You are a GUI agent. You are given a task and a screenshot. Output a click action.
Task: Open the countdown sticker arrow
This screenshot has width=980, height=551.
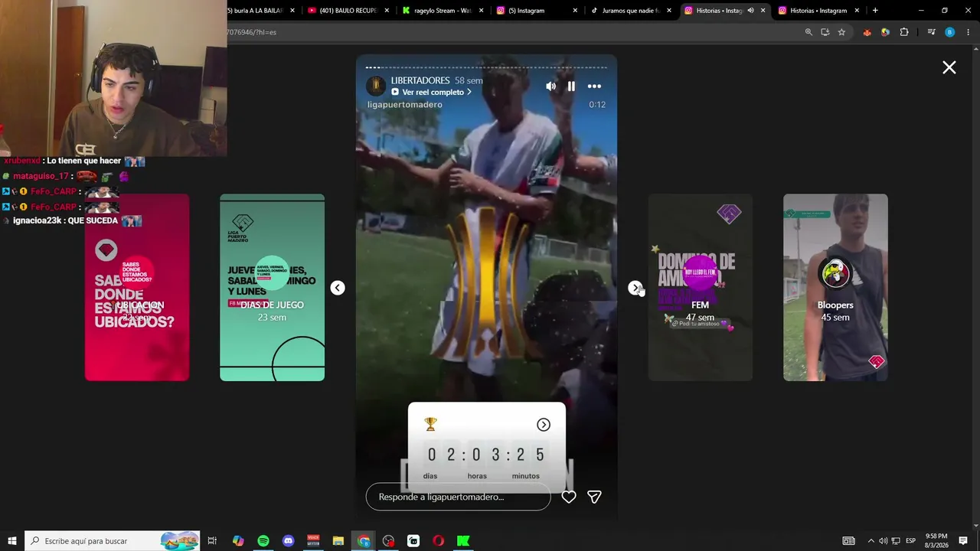(544, 425)
